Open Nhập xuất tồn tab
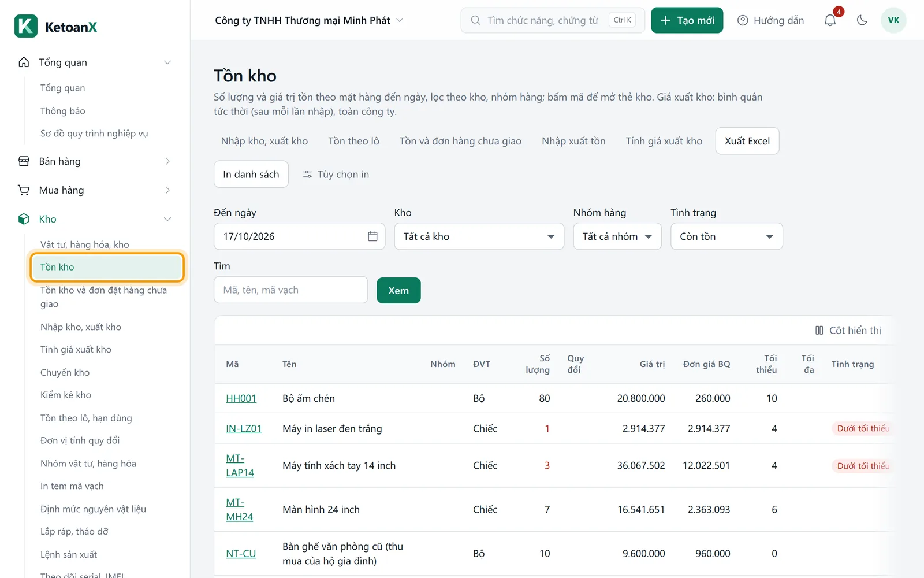 (x=573, y=141)
